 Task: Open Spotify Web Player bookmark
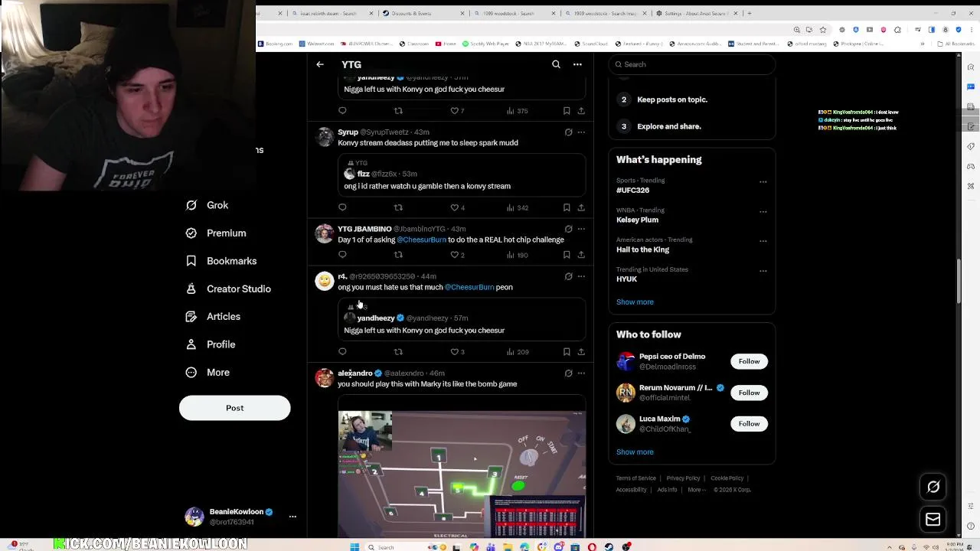tap(485, 44)
